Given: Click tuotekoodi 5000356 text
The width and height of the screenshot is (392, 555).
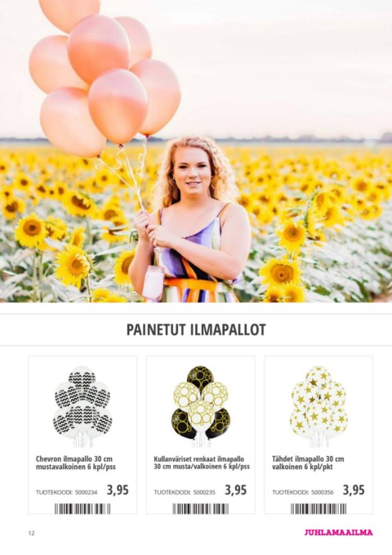Looking at the screenshot, I should [302, 492].
